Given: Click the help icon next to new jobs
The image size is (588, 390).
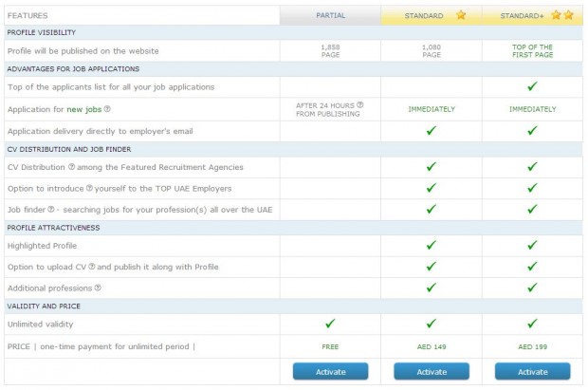Looking at the screenshot, I should click(107, 109).
